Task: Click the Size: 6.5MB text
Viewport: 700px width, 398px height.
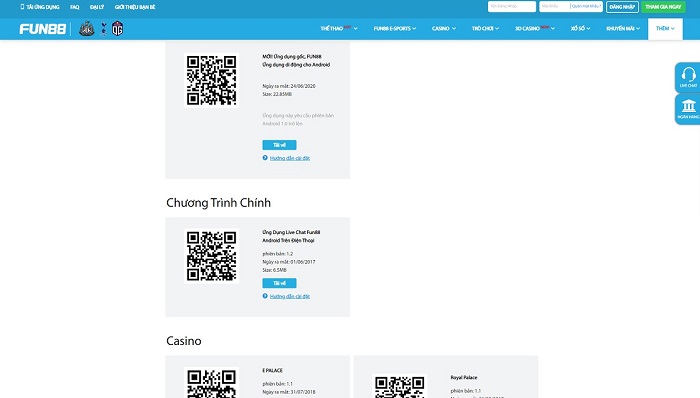Action: 275,270
